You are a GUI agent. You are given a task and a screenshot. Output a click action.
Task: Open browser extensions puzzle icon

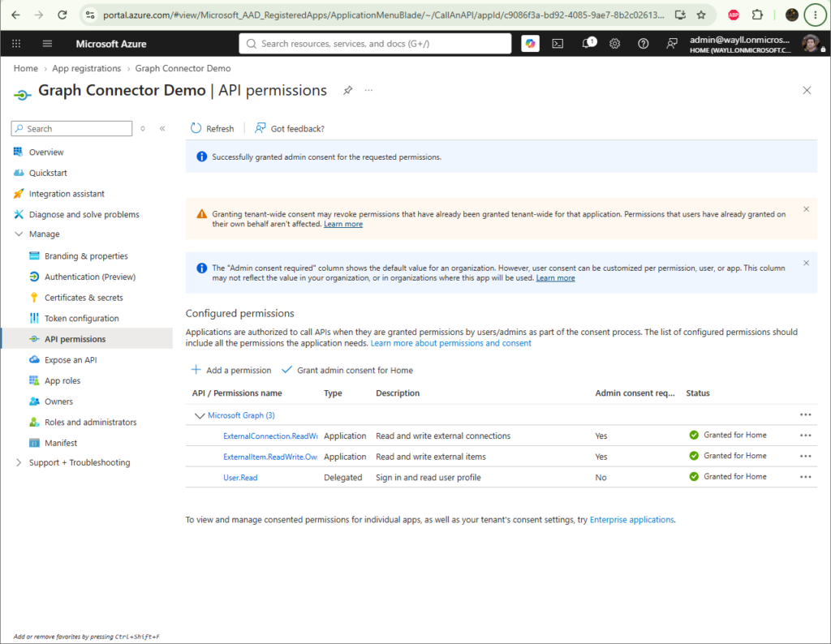757,15
